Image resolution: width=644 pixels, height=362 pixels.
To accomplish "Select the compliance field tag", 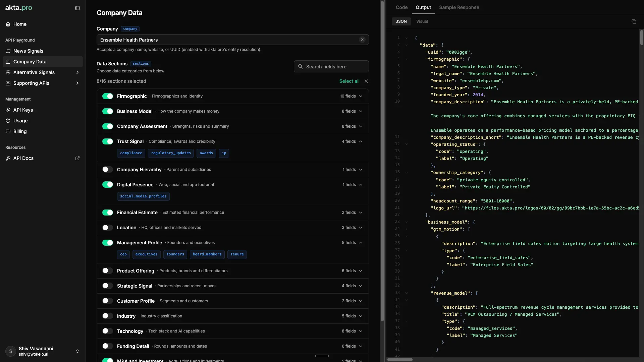I will click(x=131, y=153).
